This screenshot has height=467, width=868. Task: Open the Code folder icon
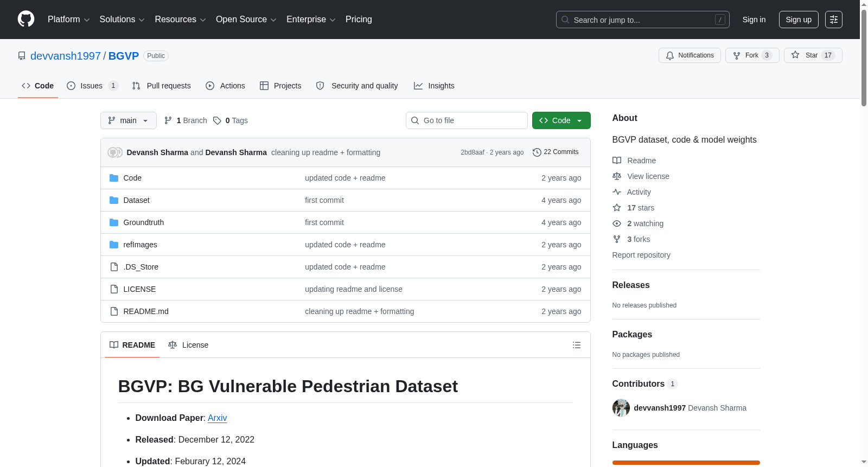click(114, 178)
